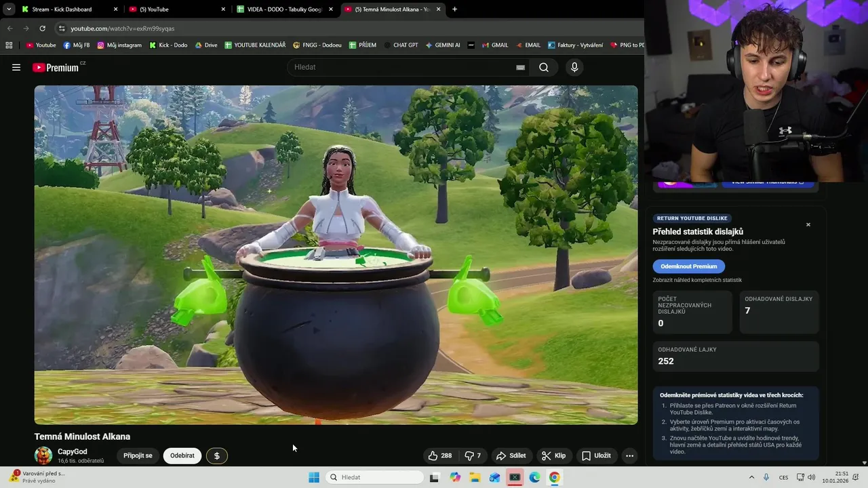
Task: Click the Windows taskbar Hledat search box
Action: pyautogui.click(x=374, y=477)
